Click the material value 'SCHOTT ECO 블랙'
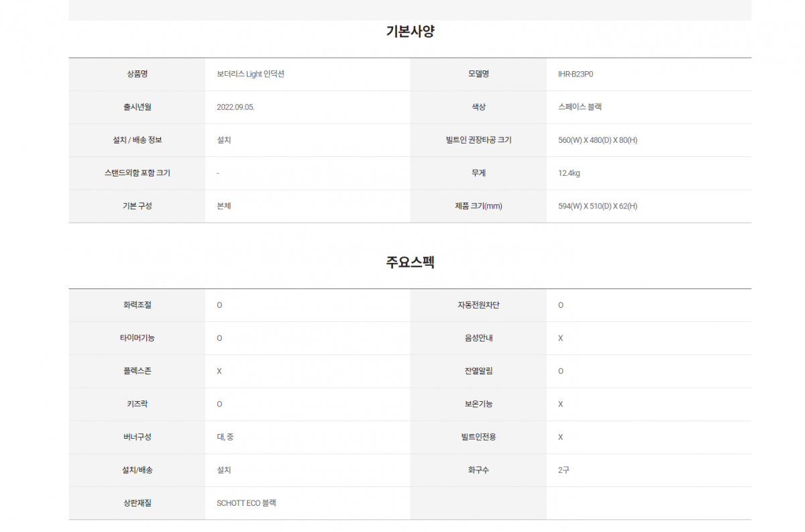This screenshot has width=805, height=532. (246, 503)
